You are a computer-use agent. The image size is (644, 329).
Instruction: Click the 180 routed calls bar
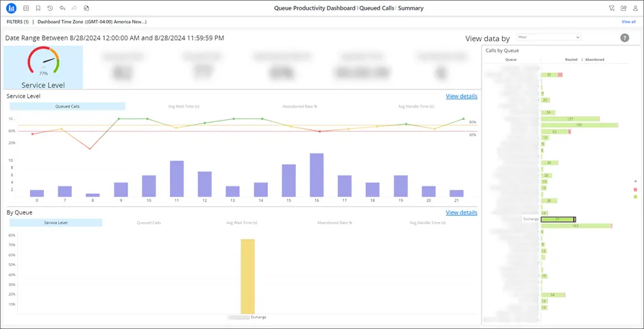pos(580,125)
